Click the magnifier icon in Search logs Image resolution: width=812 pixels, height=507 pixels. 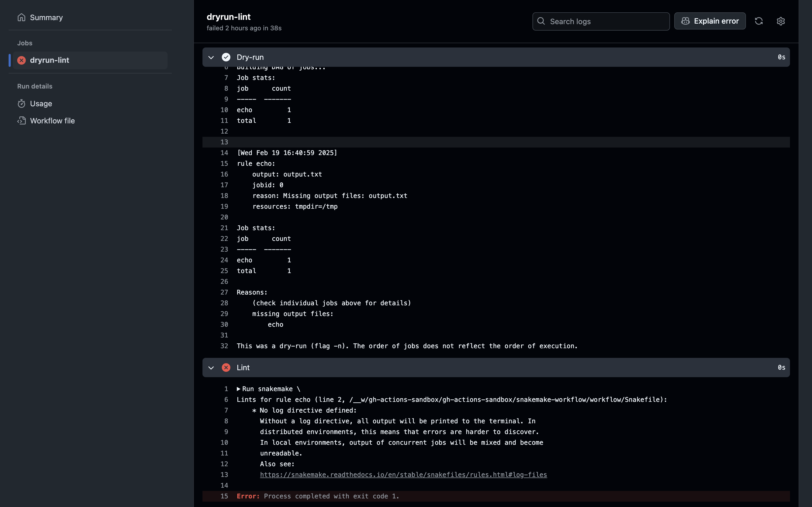pyautogui.click(x=541, y=21)
